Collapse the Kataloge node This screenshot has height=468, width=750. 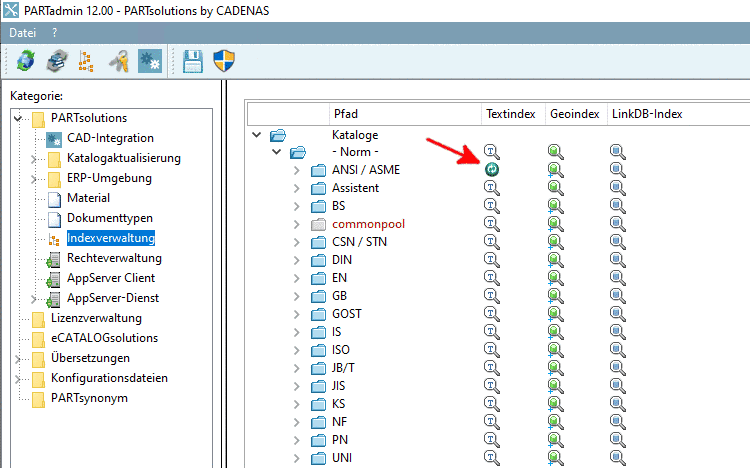click(x=257, y=135)
